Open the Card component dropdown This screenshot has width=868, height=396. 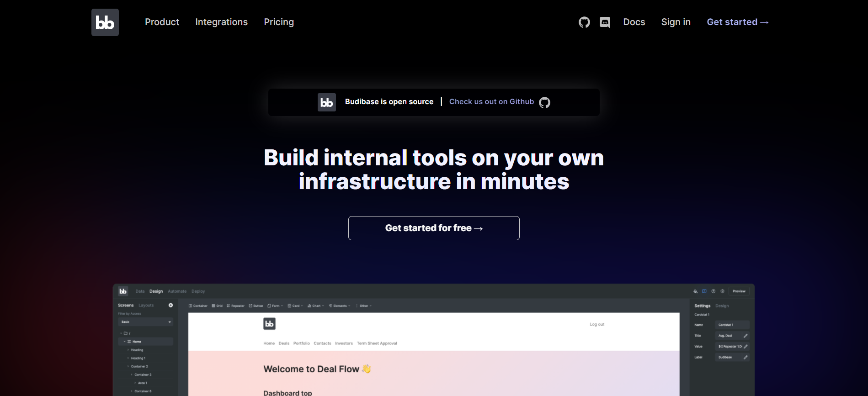tap(295, 306)
